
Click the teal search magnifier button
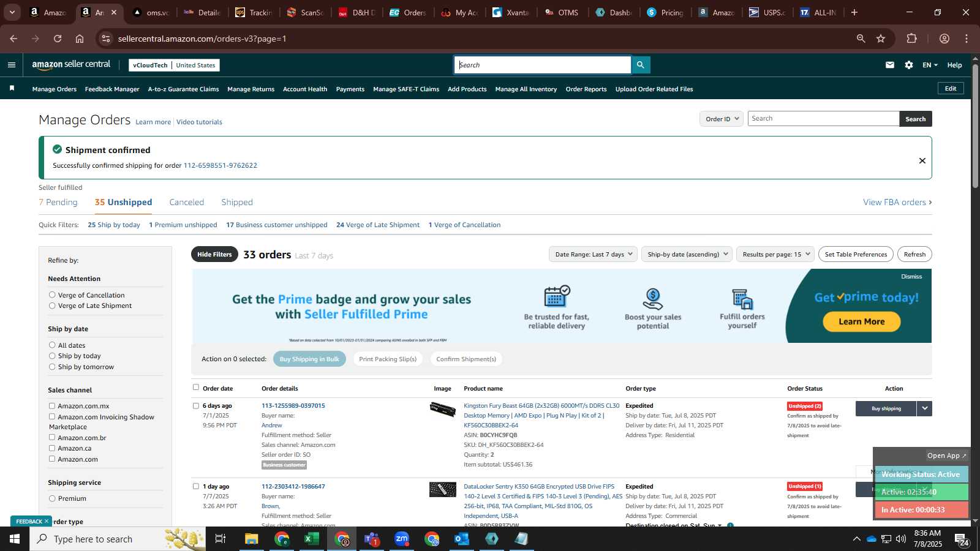pyautogui.click(x=640, y=65)
